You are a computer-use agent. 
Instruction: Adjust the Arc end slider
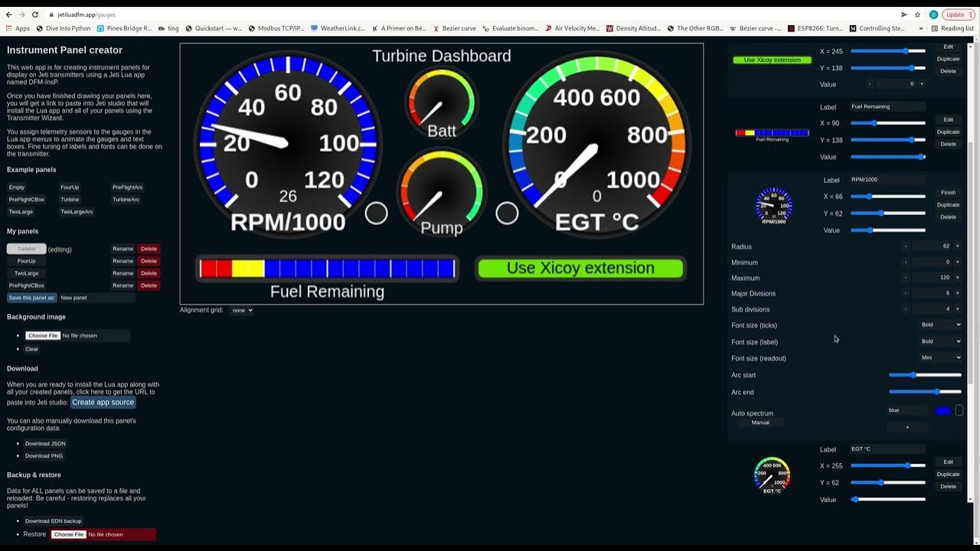coord(925,392)
